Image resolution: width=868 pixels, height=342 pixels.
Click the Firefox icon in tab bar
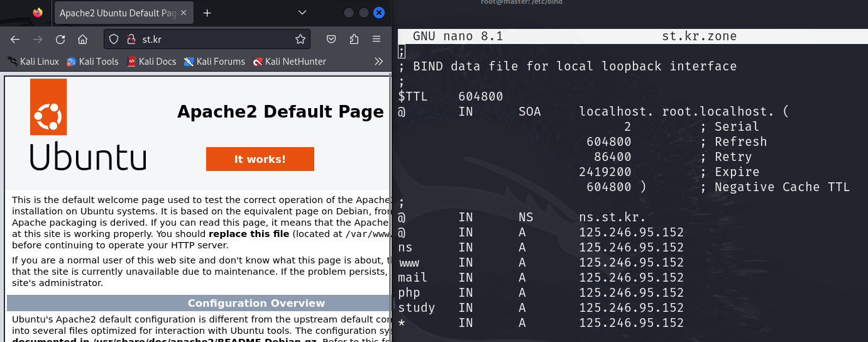click(38, 13)
